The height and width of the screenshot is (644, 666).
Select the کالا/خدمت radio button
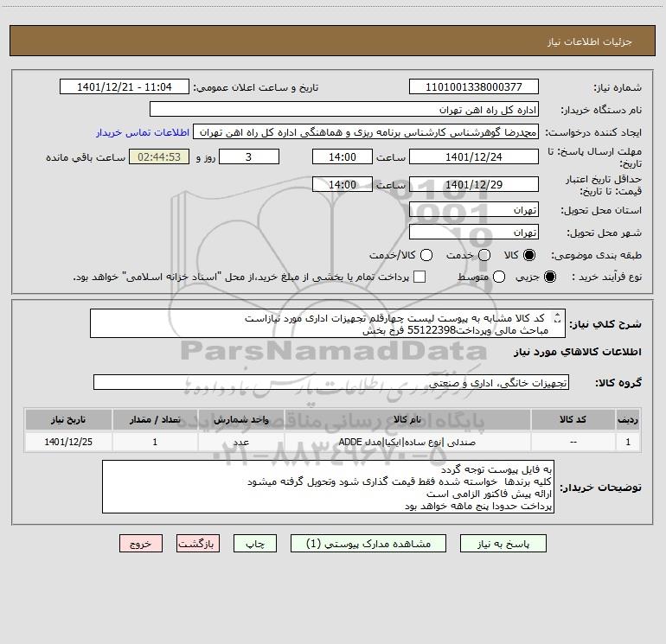click(x=426, y=255)
